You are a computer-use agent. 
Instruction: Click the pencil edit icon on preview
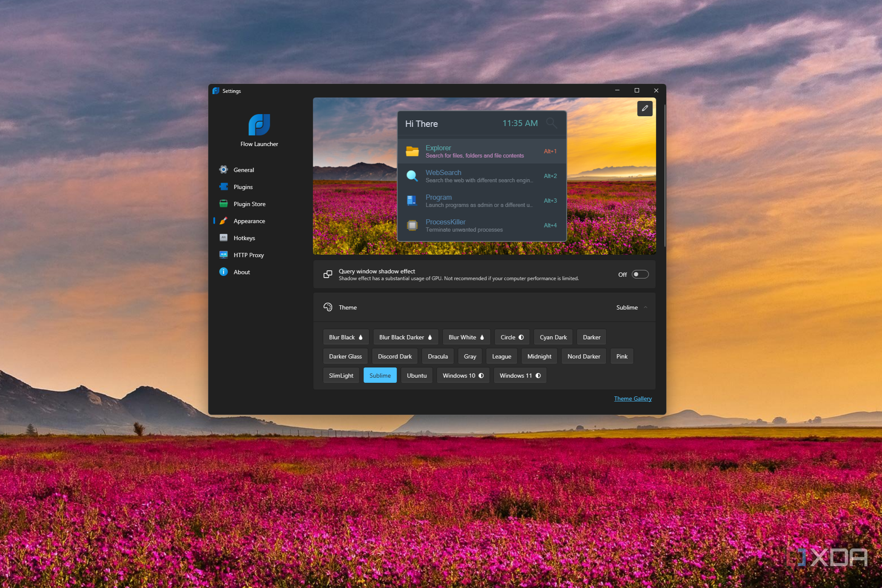click(x=644, y=108)
